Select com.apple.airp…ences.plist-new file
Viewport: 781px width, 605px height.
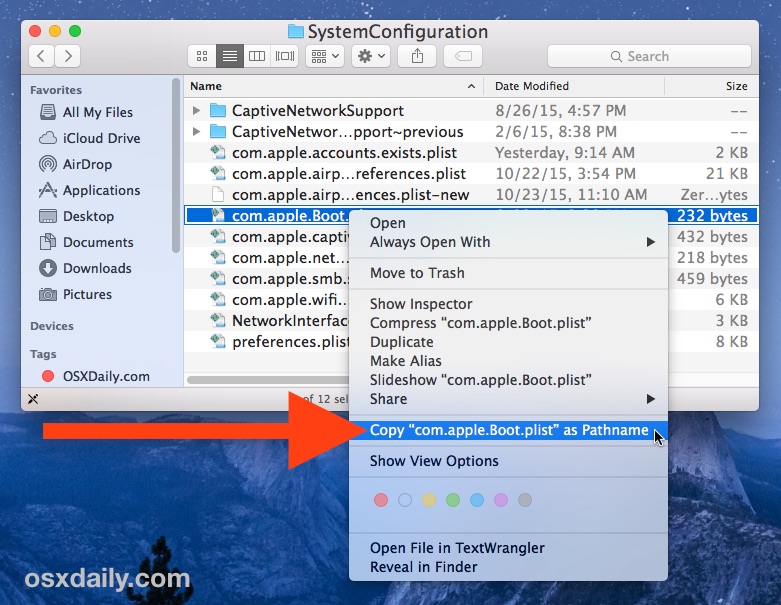click(x=471, y=194)
